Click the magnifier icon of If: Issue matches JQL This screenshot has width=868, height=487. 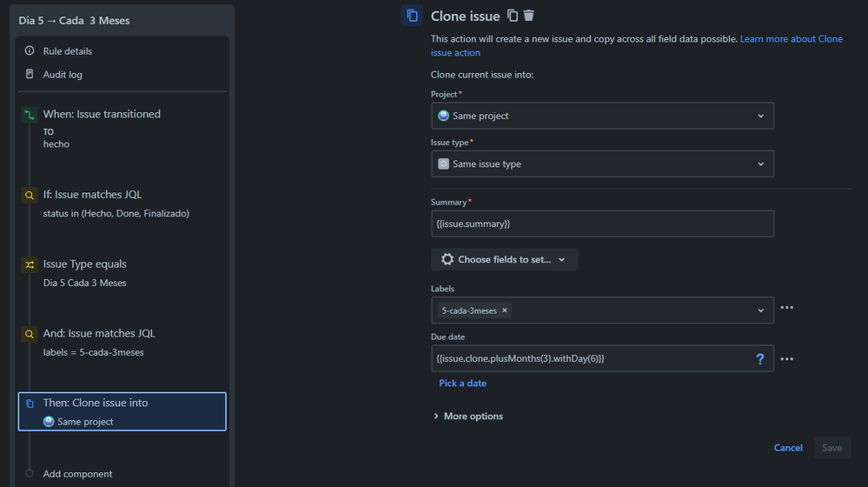[30, 195]
